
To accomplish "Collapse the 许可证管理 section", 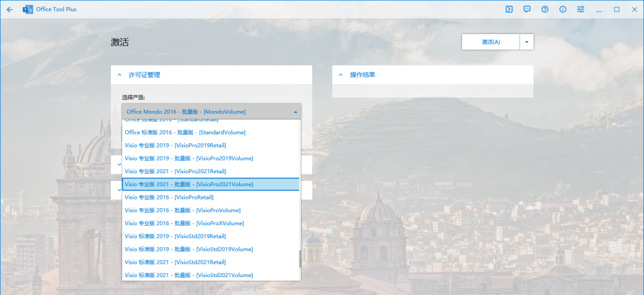I will [x=119, y=75].
